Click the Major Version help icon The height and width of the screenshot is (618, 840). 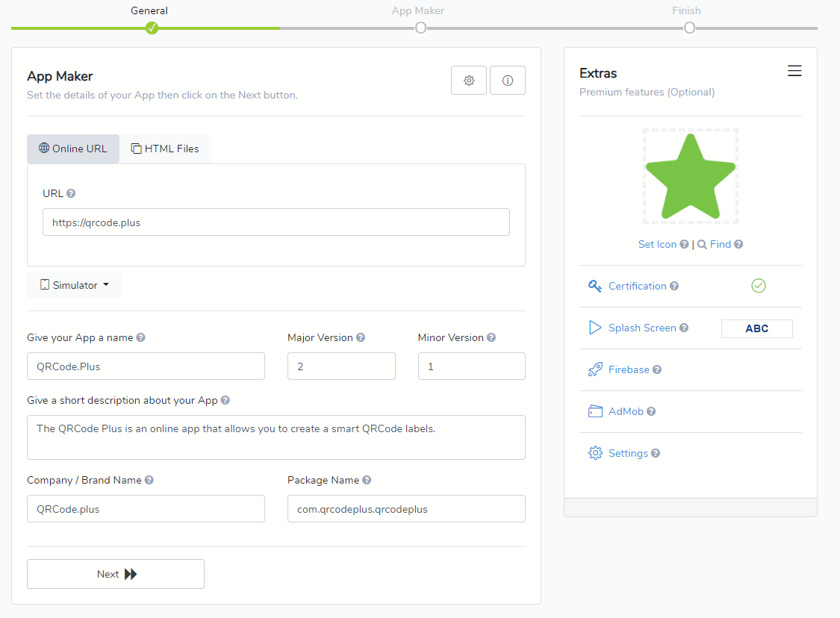click(361, 337)
